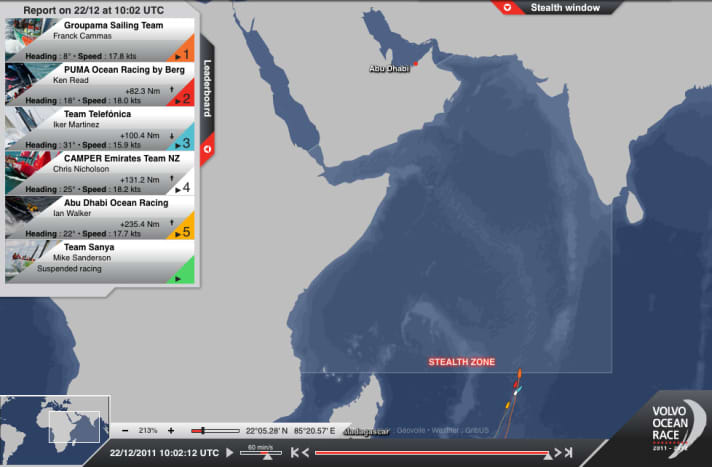This screenshot has height=467, width=712.
Task: Click the STEALTH ZONE label on map
Action: coord(461,362)
